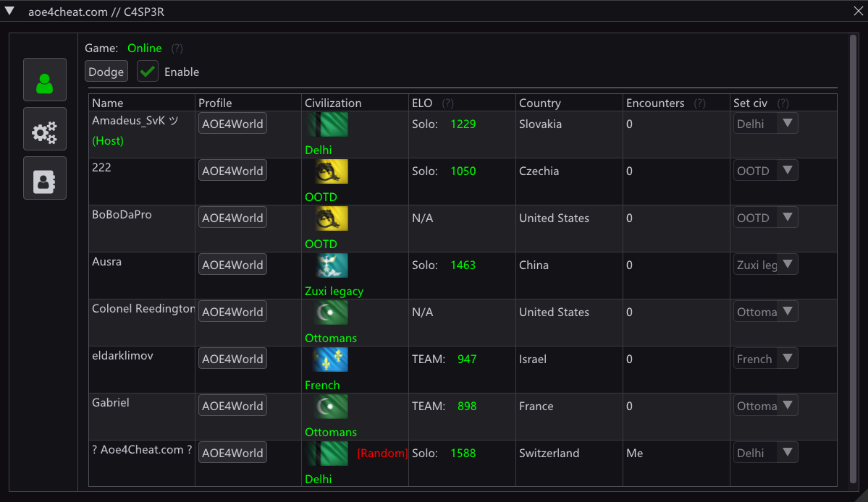Open the settings gears tab in sidebar

[45, 129]
